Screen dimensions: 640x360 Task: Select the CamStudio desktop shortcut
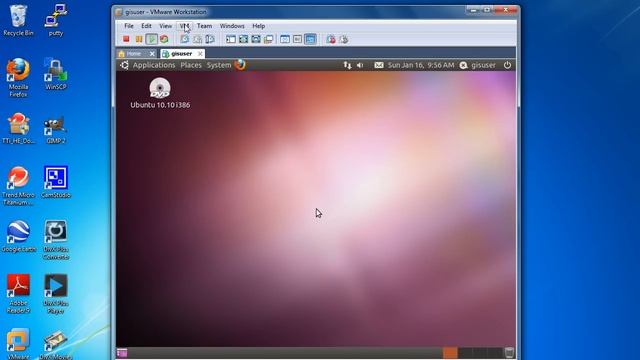point(56,182)
